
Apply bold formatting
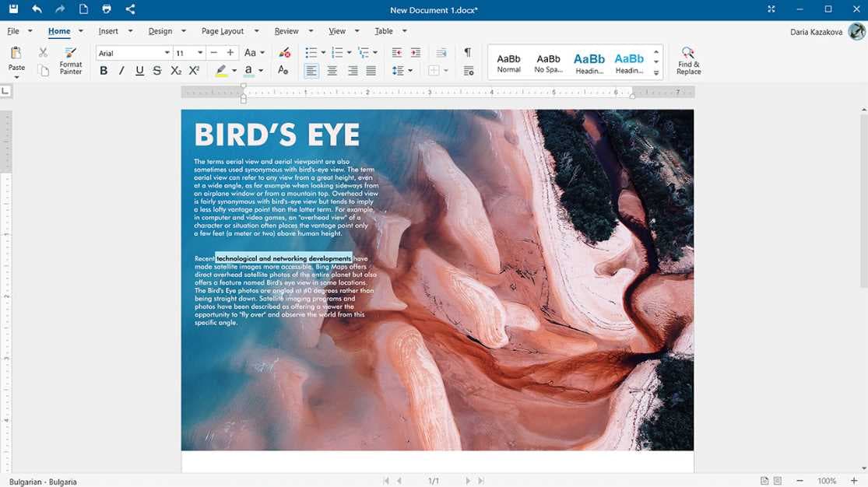point(104,70)
